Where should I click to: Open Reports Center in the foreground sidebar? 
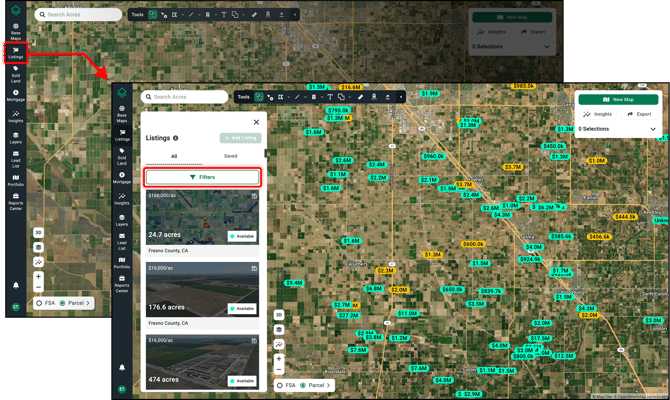pyautogui.click(x=122, y=288)
